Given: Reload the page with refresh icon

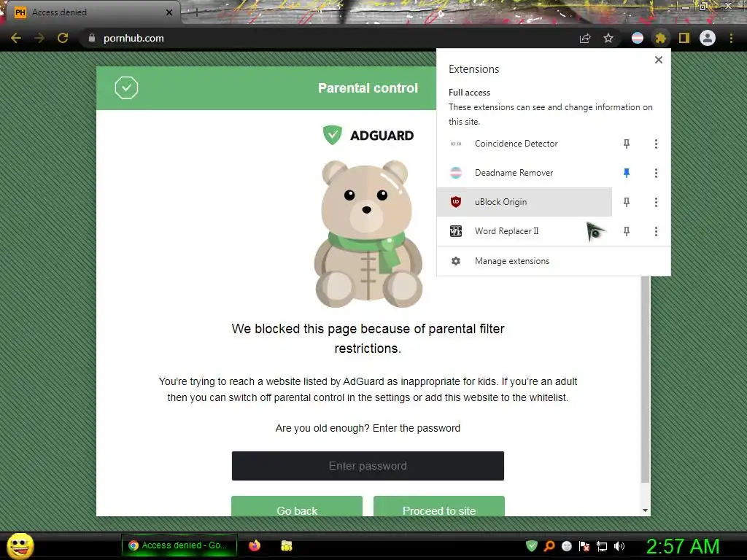Looking at the screenshot, I should pos(63,38).
